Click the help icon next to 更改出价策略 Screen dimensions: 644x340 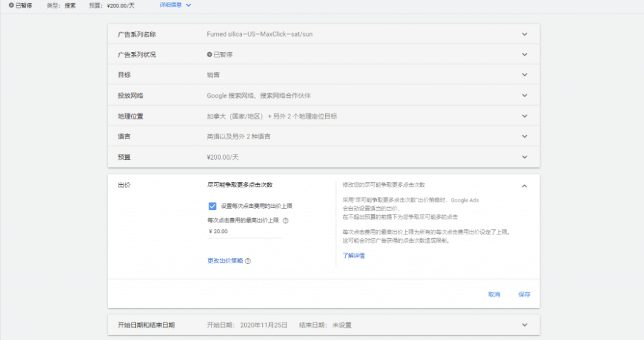click(248, 261)
